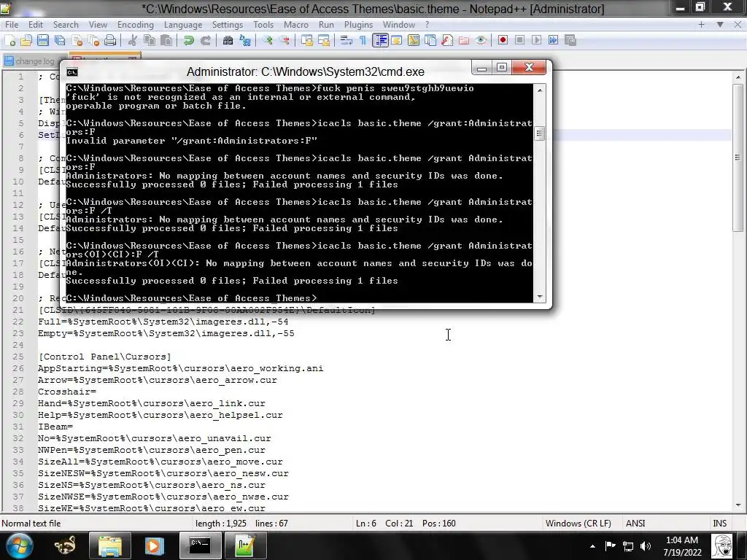The image size is (747, 560).
Task: Click the Redo arrow icon
Action: point(205,41)
